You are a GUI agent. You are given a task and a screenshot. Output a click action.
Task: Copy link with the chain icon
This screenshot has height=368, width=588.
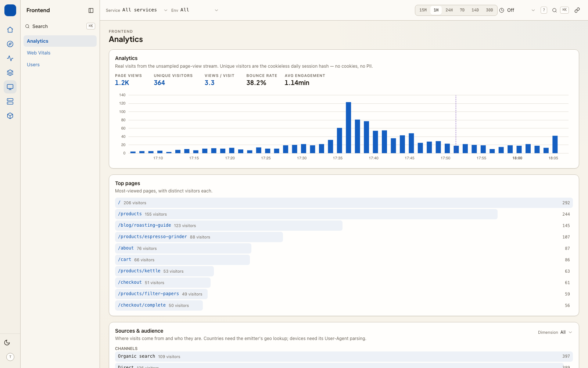pyautogui.click(x=577, y=10)
